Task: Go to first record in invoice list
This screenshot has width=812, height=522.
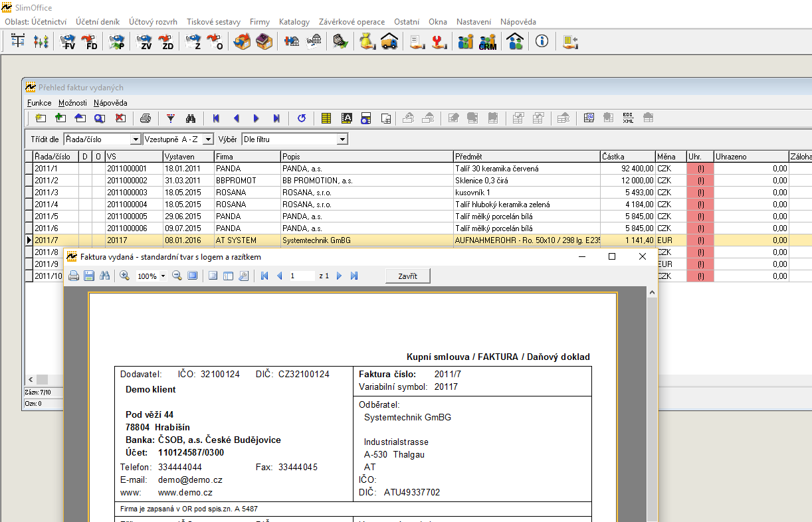Action: 216,118
